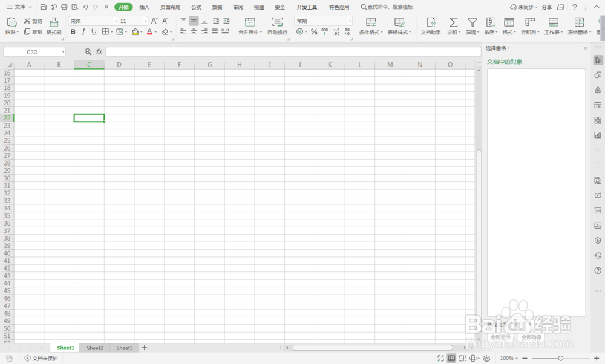The width and height of the screenshot is (605, 364).
Task: Click the eye protection mode icon in status bar
Action: click(x=487, y=358)
